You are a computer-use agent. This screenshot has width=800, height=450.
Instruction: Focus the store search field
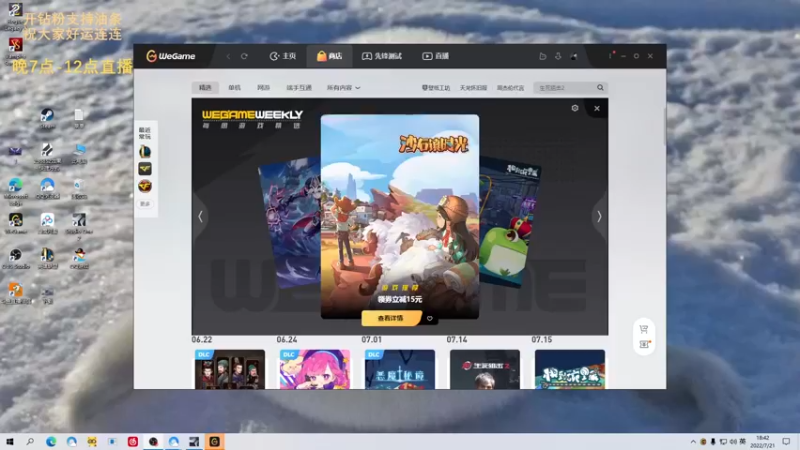tap(565, 88)
